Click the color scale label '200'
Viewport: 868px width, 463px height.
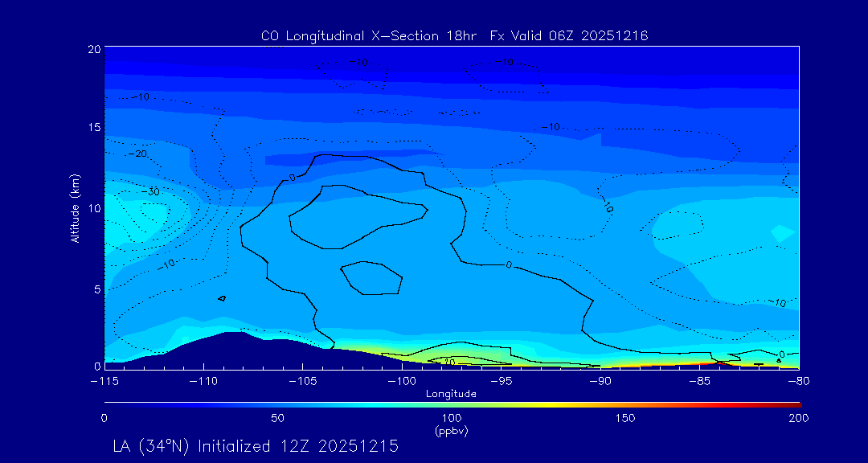pyautogui.click(x=800, y=418)
